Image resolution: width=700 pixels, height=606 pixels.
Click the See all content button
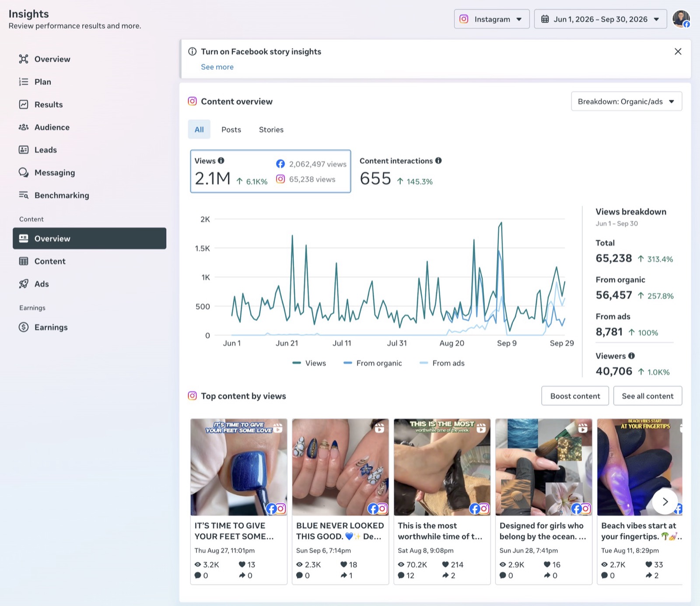(x=647, y=396)
